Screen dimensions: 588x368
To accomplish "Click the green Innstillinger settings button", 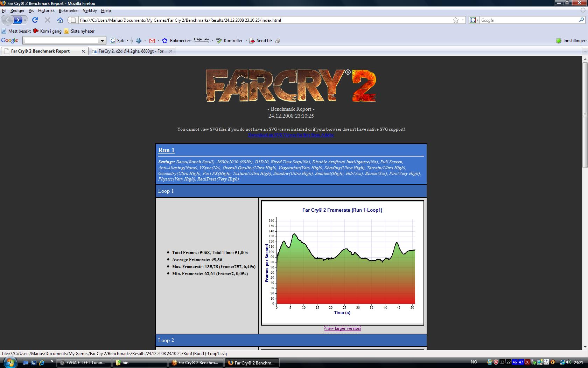I will click(571, 41).
